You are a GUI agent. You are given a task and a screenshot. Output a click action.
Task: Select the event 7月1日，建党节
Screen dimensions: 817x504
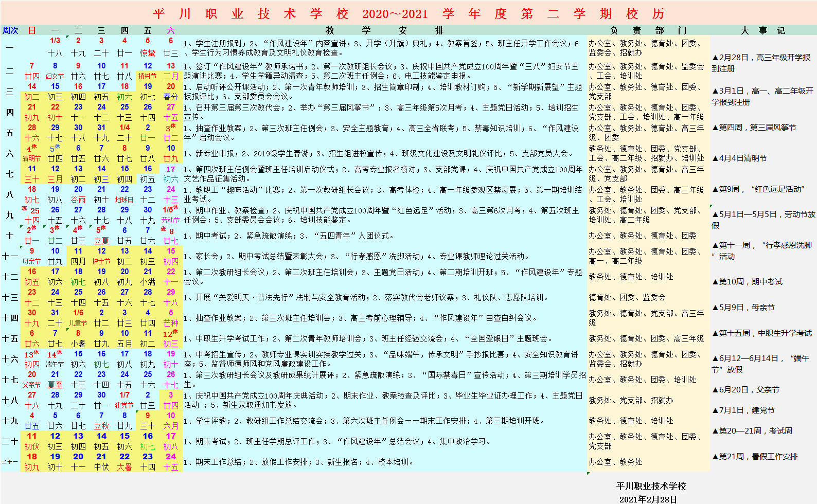click(743, 410)
